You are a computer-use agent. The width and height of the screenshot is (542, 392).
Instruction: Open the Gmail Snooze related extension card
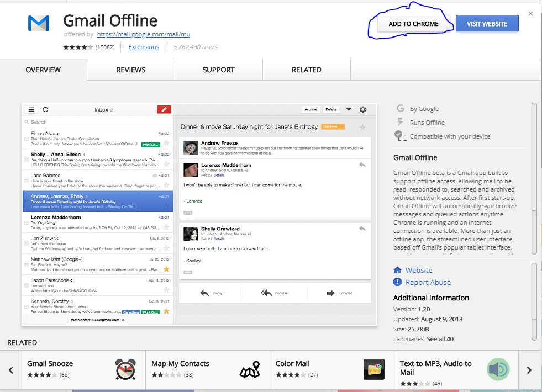(x=83, y=369)
